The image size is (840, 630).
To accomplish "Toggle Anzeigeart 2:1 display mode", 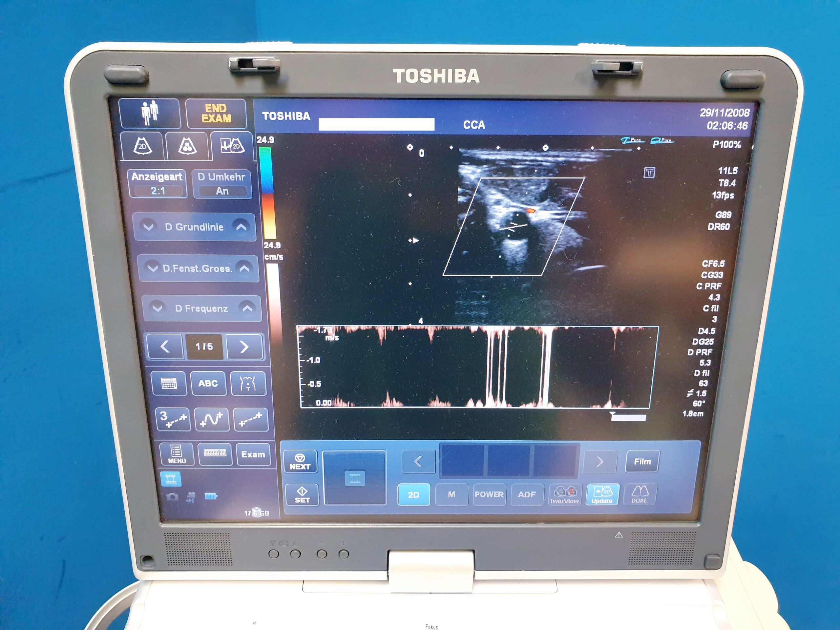I will (x=157, y=184).
